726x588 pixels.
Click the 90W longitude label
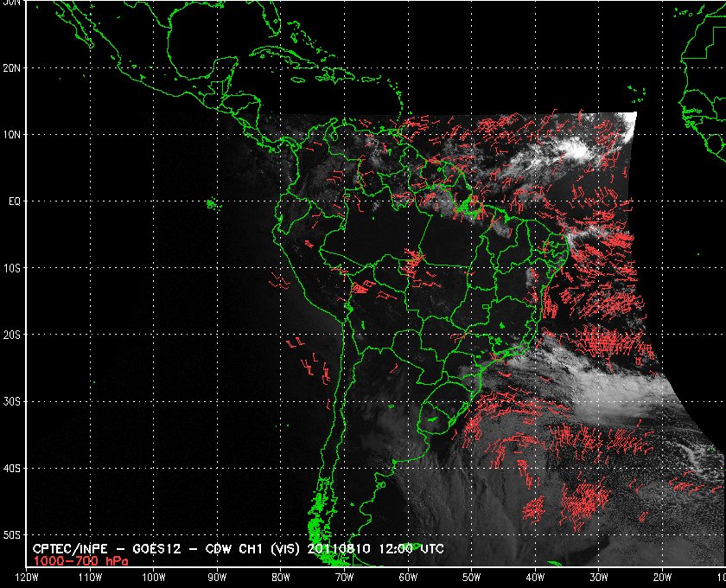click(x=217, y=578)
